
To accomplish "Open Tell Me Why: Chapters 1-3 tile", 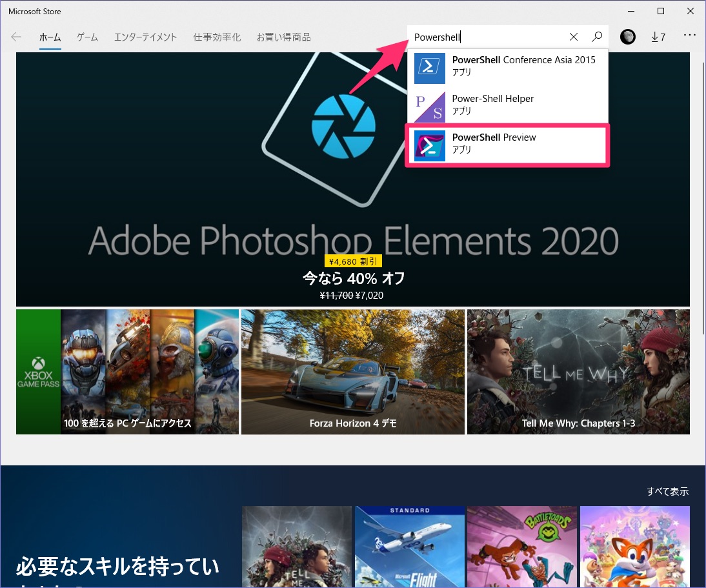I will click(x=578, y=372).
